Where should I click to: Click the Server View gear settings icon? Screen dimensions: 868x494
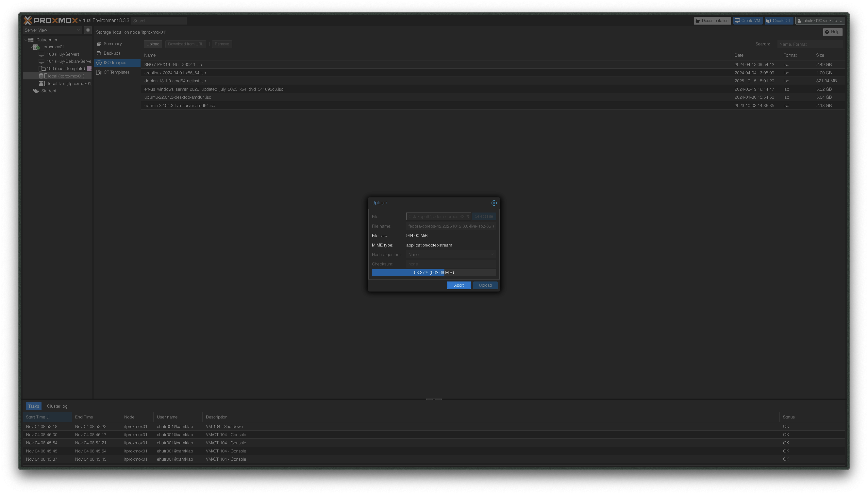pos(88,30)
